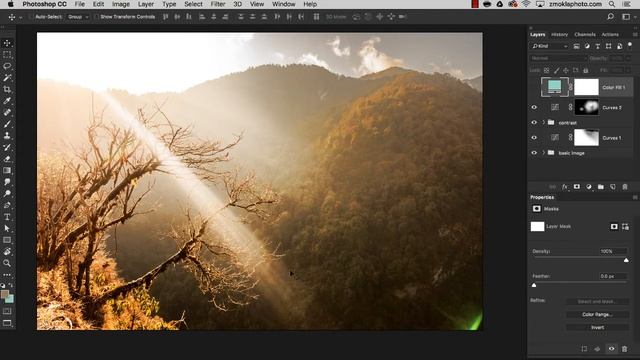This screenshot has height=360, width=640.
Task: Change screen mode via toolbar bottom icon
Action: pyautogui.click(x=7, y=323)
